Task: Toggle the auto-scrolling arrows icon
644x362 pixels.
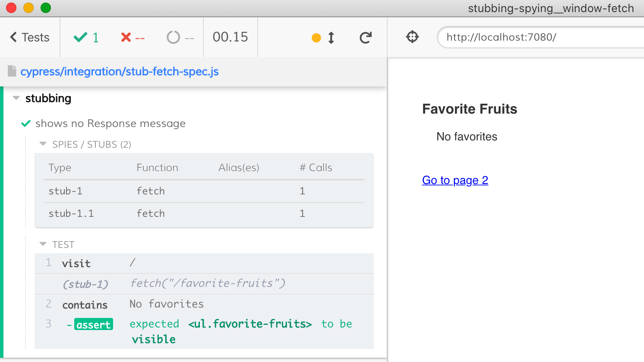Action: [331, 38]
